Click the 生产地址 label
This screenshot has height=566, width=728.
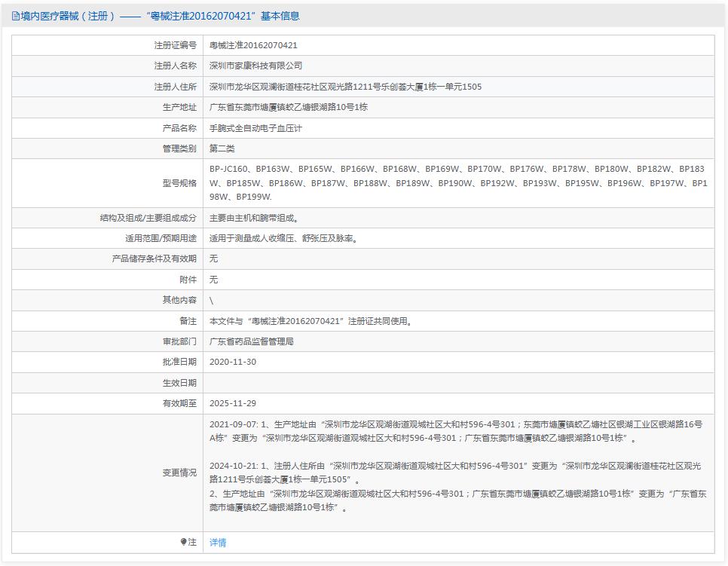point(179,107)
